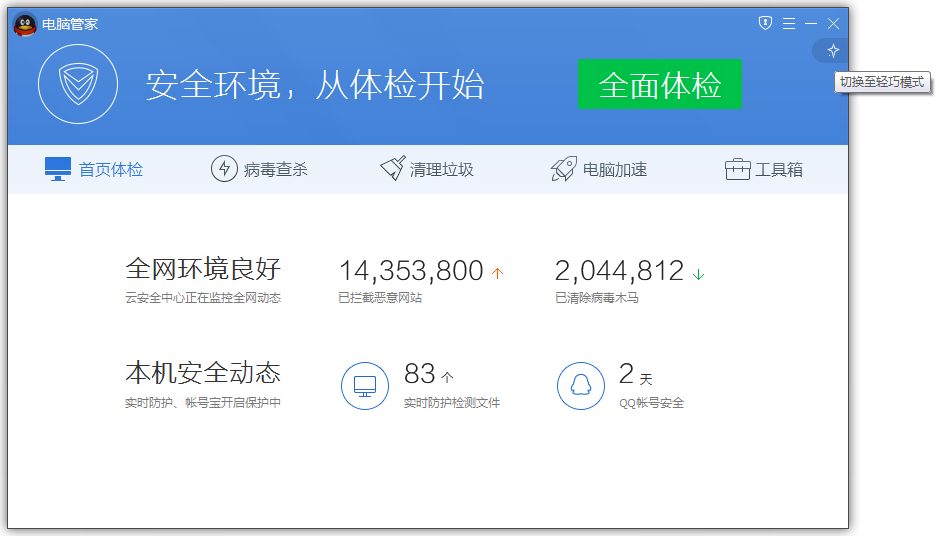Click the monitor icon for real-time protection
The image size is (939, 536).
pos(365,385)
